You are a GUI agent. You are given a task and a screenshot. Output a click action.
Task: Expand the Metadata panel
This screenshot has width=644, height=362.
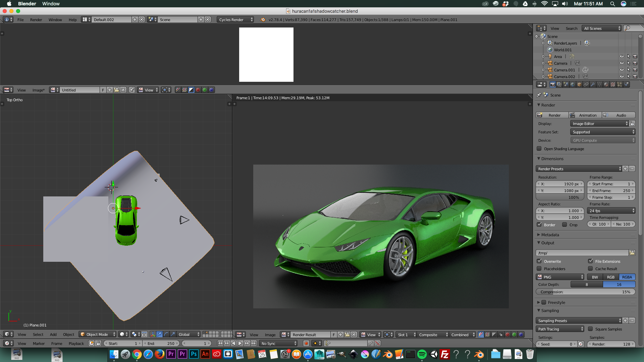[x=550, y=235]
